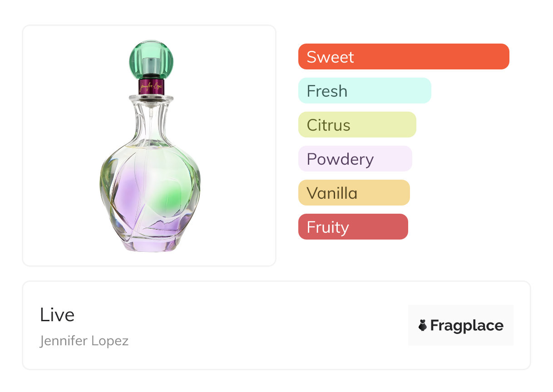Open the Jennifer Lopez brand link

click(84, 341)
